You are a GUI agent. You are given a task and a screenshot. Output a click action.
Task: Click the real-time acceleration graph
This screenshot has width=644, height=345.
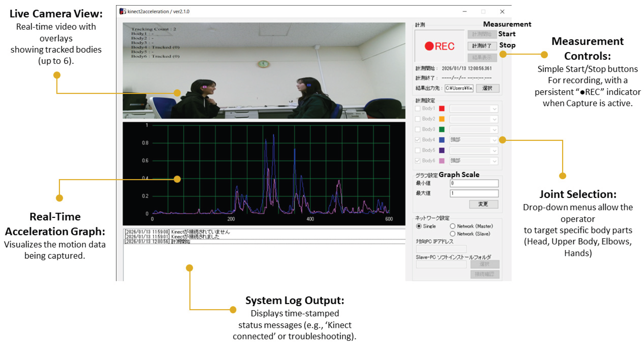click(264, 174)
